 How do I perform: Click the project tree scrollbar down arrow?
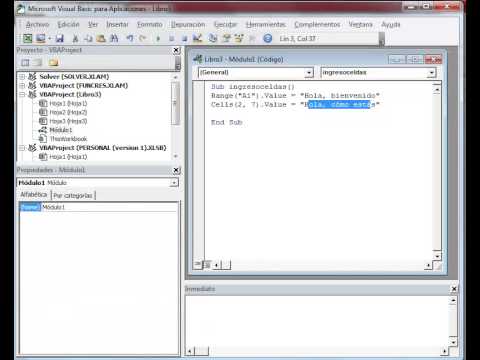tap(175, 156)
